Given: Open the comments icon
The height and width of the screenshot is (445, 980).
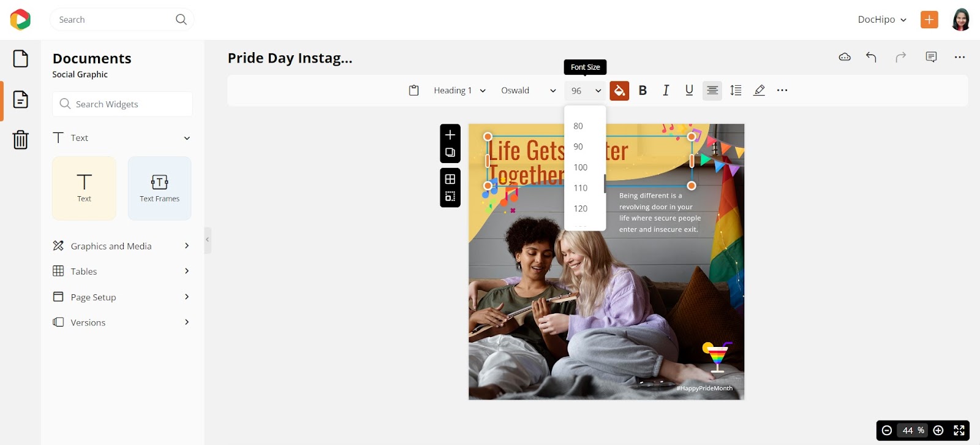Looking at the screenshot, I should point(931,57).
